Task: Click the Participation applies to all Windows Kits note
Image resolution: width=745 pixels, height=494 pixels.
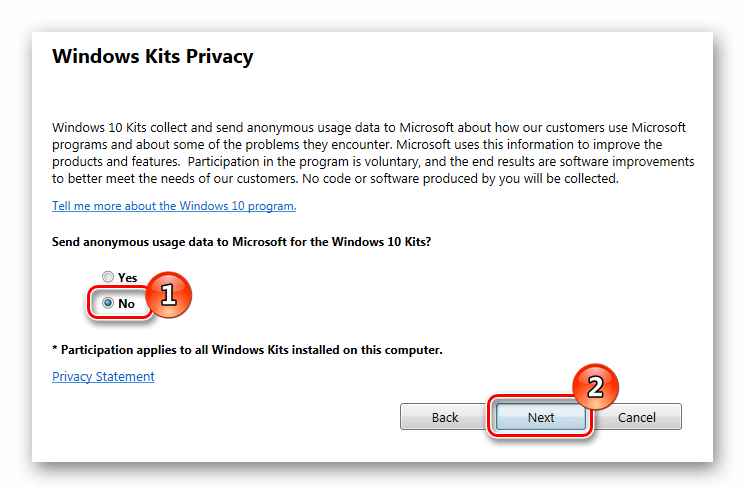Action: pos(247,350)
